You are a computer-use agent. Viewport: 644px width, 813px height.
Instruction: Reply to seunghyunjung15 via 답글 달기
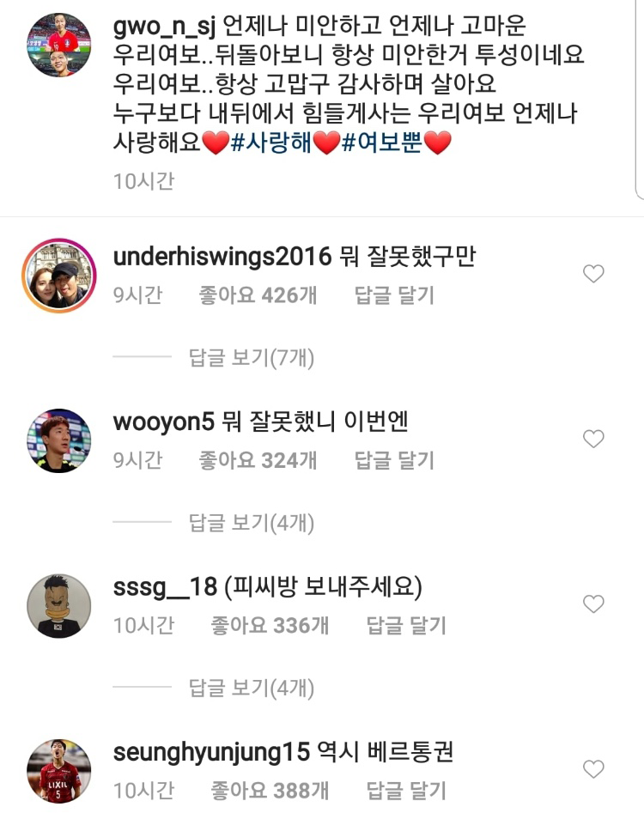(x=406, y=791)
